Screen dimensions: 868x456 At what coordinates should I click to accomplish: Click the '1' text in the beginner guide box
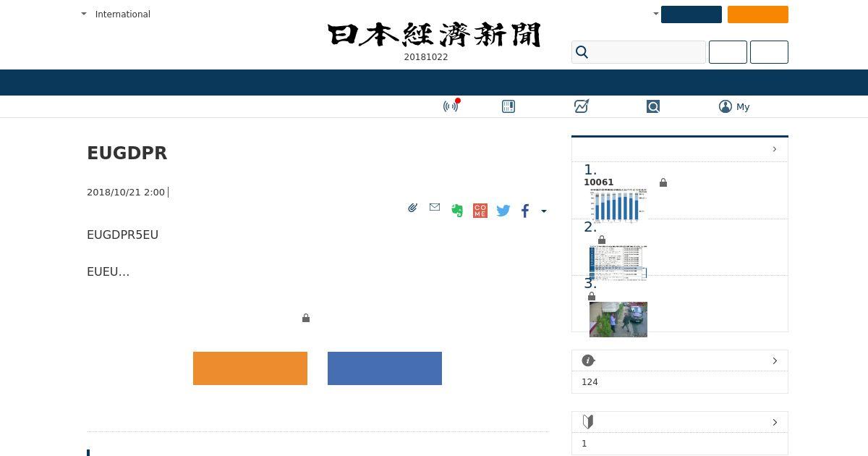point(584,444)
